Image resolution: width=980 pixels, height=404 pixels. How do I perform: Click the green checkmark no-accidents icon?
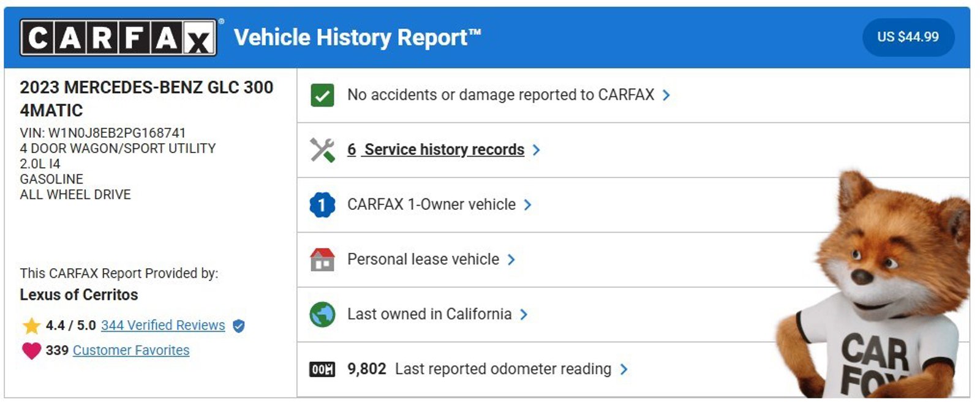pos(322,95)
